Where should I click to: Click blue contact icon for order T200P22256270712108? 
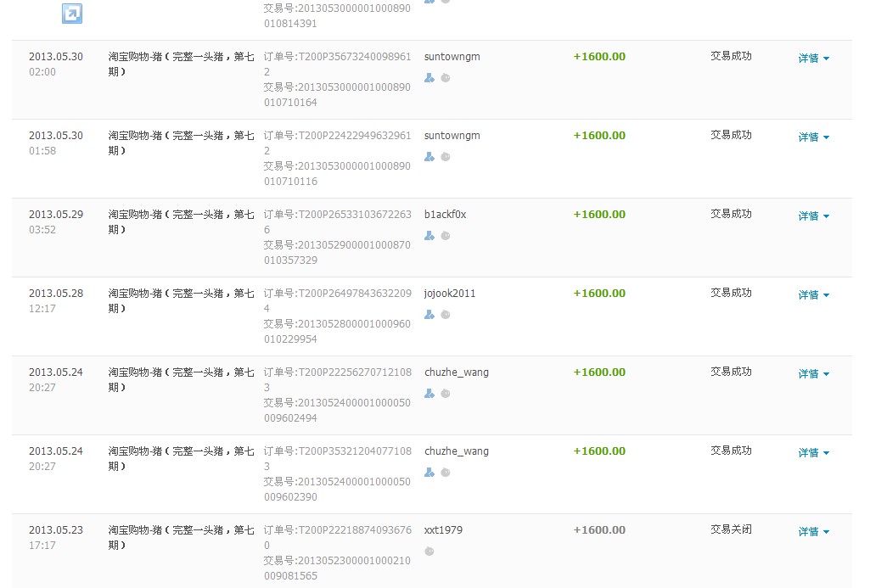point(429,394)
